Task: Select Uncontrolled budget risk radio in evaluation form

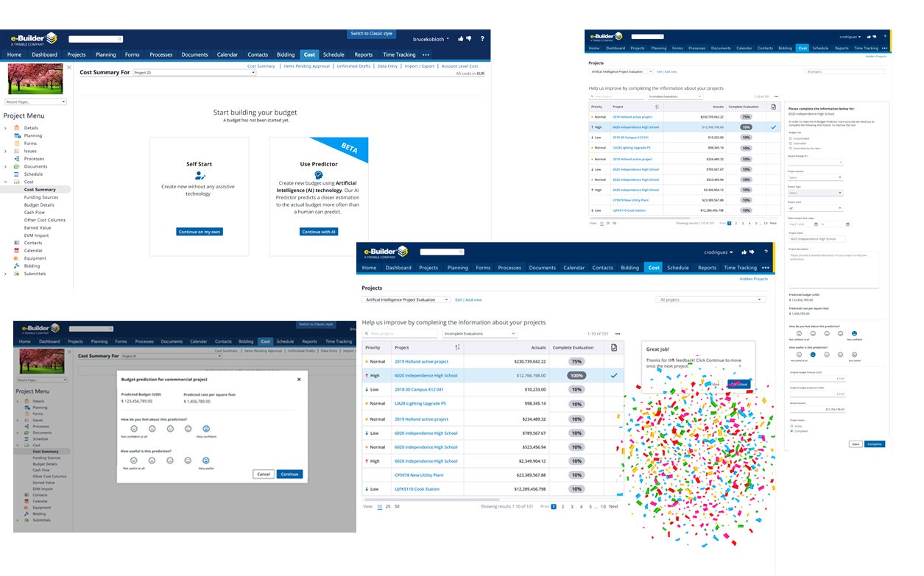Action: coord(790,138)
